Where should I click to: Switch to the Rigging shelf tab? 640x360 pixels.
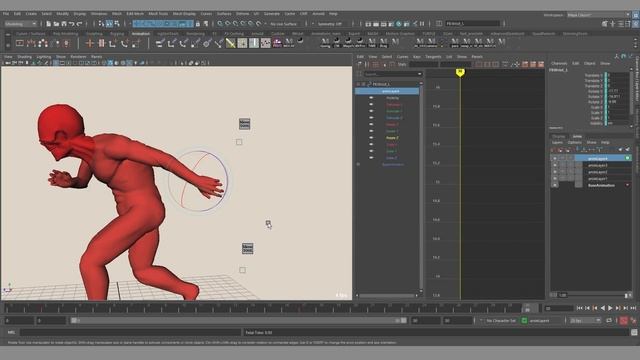click(117, 34)
